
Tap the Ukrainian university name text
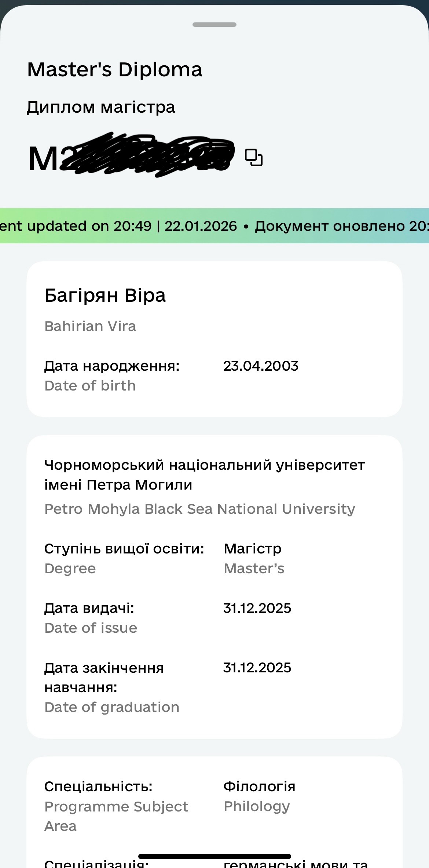pos(204,475)
